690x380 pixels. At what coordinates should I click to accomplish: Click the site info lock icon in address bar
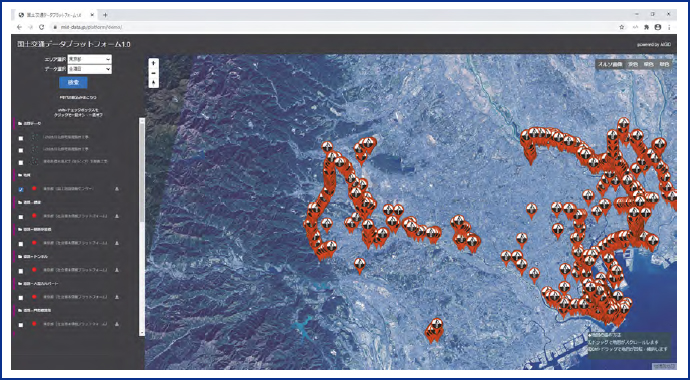coord(55,27)
